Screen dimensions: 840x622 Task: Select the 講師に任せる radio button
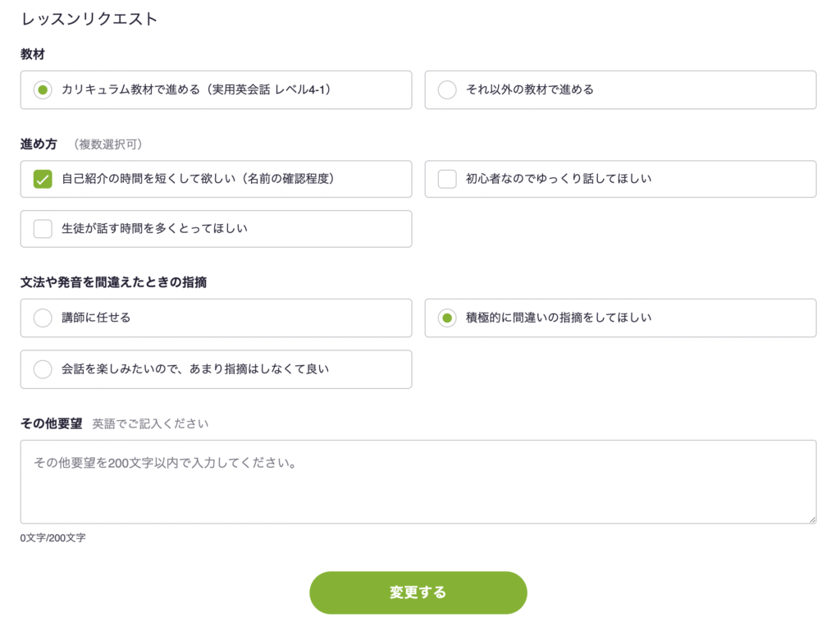coord(43,318)
